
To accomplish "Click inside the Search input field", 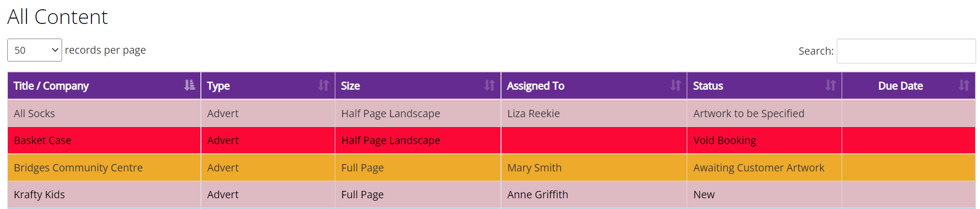I will click(x=906, y=51).
